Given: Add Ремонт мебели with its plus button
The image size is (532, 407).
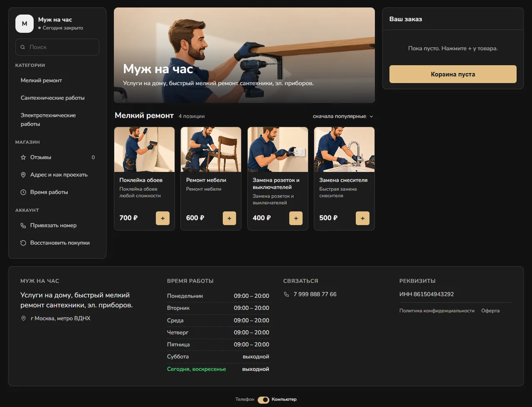Looking at the screenshot, I should tap(229, 218).
